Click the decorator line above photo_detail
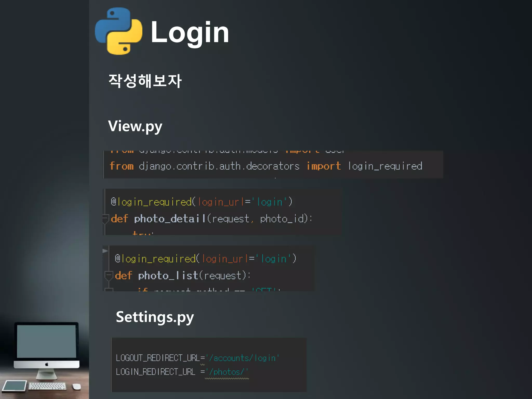This screenshot has width=532, height=399. 202,202
